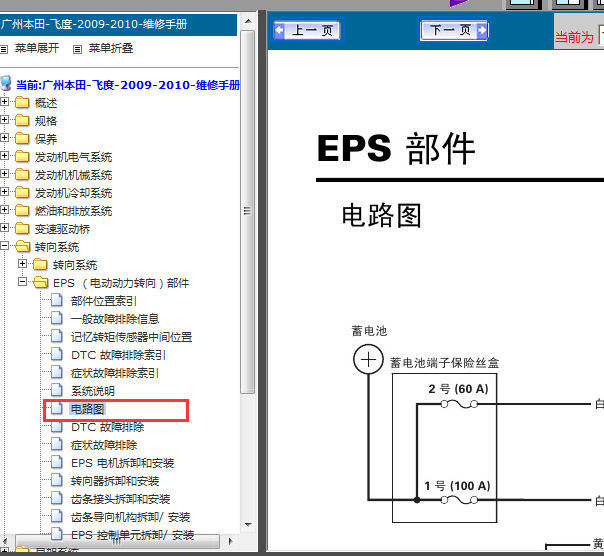Click 菜单展开 to expand all menus
The width and height of the screenshot is (604, 556).
coord(37,48)
